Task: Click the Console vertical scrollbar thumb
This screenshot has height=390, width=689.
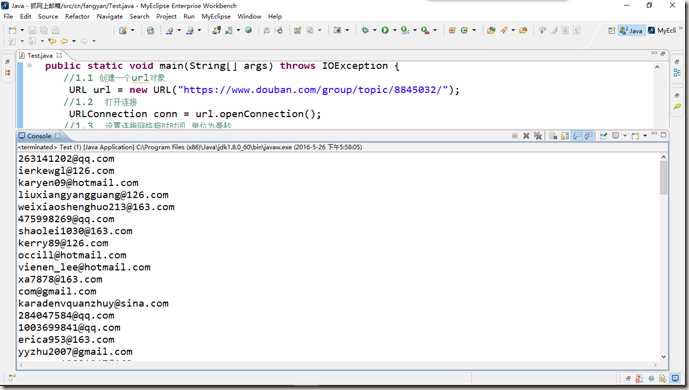Action: click(x=664, y=177)
